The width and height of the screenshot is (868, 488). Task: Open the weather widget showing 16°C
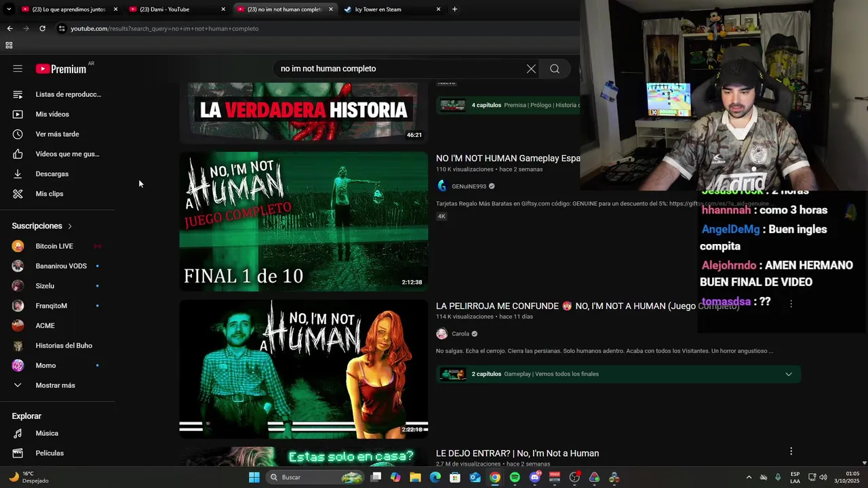28,477
